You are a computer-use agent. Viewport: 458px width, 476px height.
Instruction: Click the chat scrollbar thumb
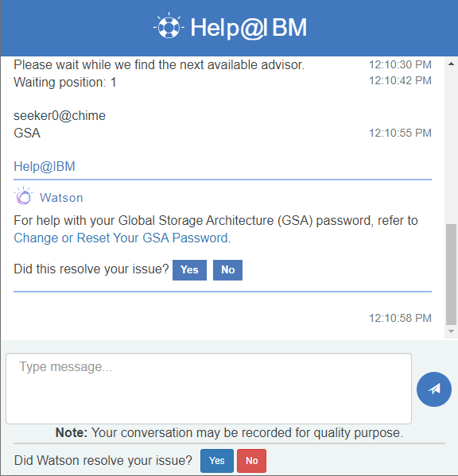451,274
